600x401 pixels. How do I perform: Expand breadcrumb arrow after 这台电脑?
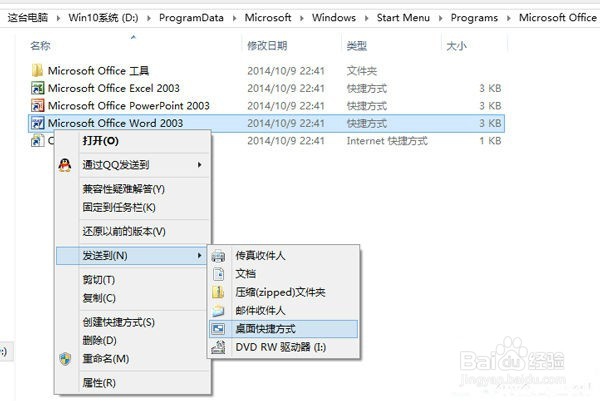[58, 18]
